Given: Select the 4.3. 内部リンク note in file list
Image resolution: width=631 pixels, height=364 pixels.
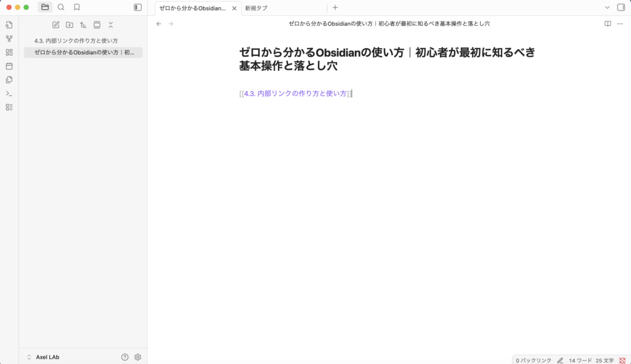Looking at the screenshot, I should tap(76, 41).
